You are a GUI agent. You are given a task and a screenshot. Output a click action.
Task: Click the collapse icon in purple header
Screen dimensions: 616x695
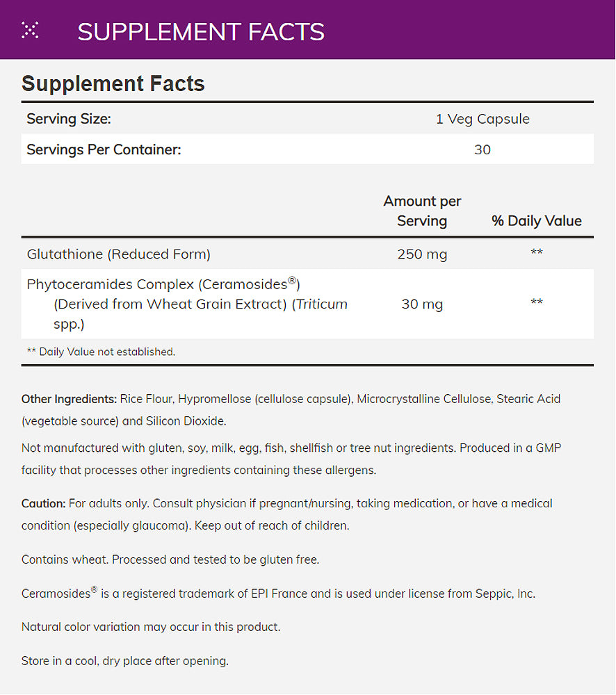pyautogui.click(x=30, y=30)
